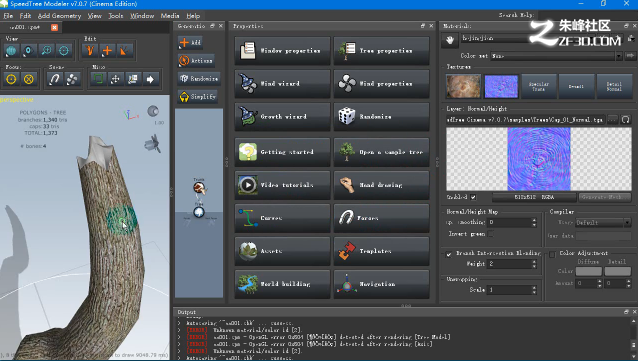Click the target icon in View group
This screenshot has width=638, height=361.
coord(64,51)
